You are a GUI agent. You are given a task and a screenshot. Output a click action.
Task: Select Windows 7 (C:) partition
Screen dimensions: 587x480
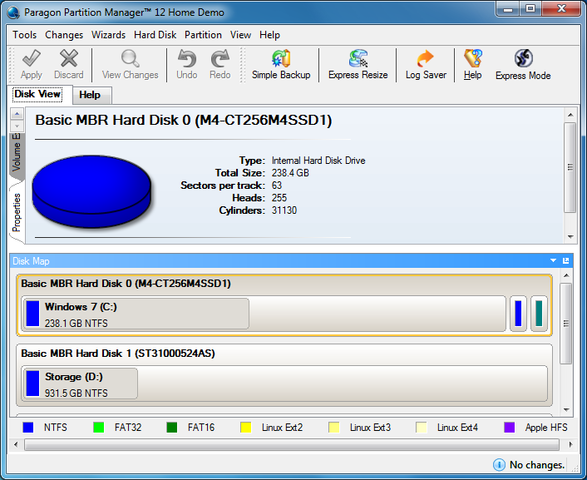pyautogui.click(x=264, y=314)
